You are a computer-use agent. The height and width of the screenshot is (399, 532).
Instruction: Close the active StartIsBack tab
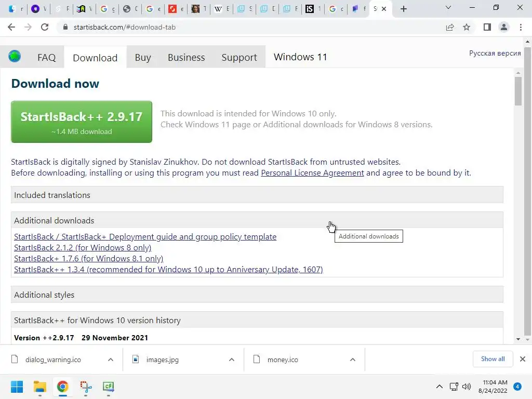point(384,9)
